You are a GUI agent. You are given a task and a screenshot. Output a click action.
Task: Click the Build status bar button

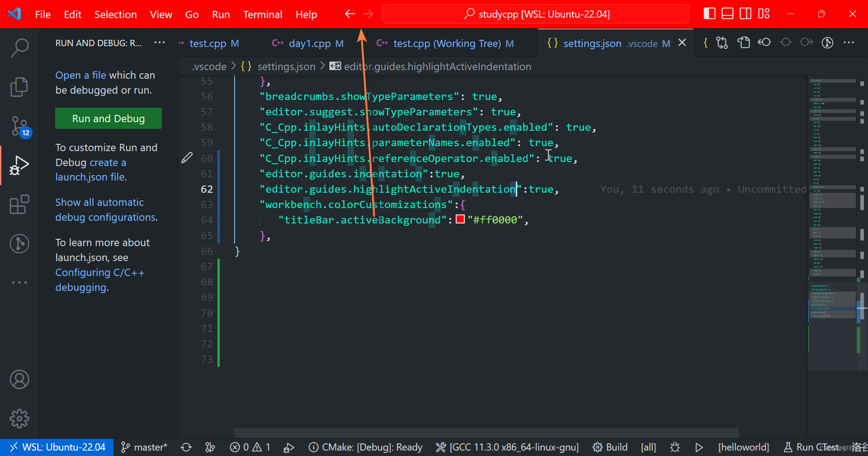[x=610, y=447]
